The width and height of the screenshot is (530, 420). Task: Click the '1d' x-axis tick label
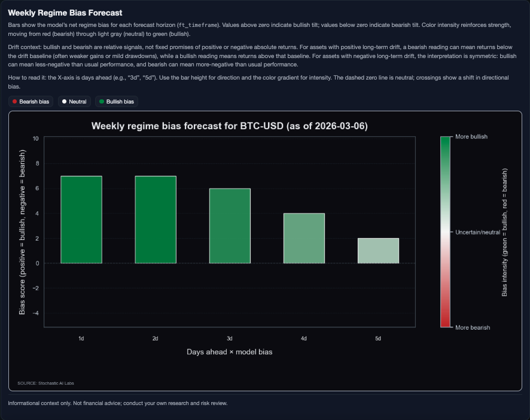(x=81, y=339)
